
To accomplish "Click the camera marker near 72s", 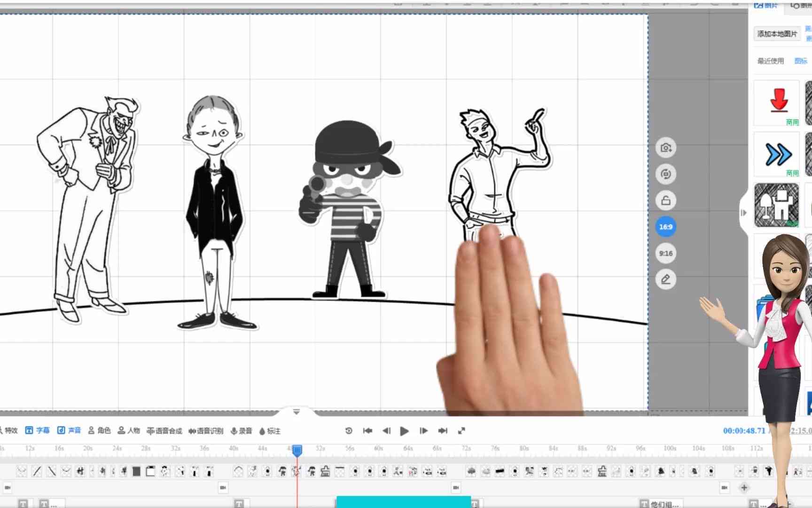I will point(455,488).
